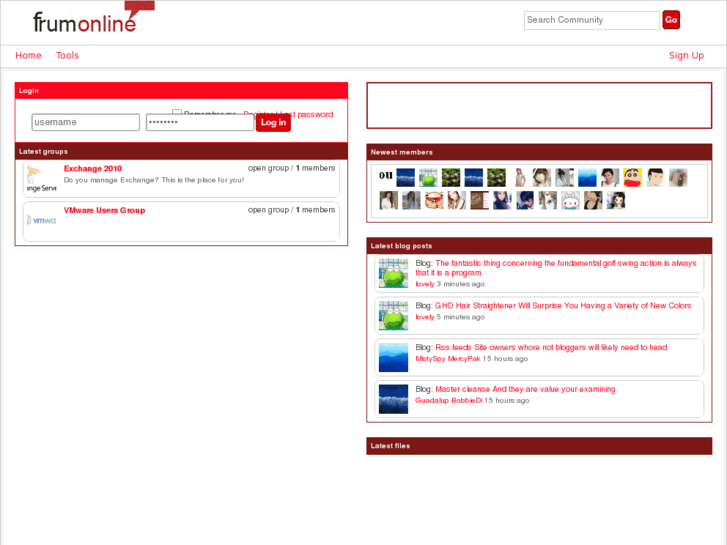This screenshot has width=727, height=545.
Task: Open lovely's profile from the 3 minutes ago post
Action: point(425,284)
